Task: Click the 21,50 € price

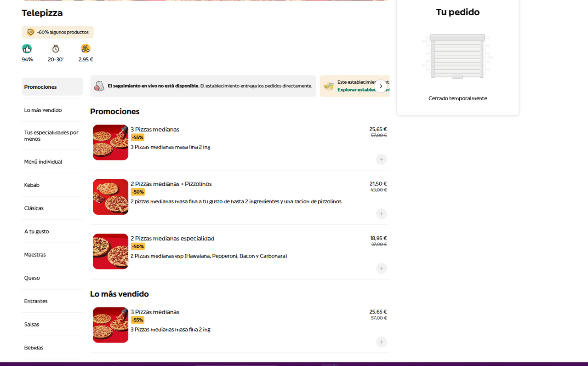Action: click(378, 184)
